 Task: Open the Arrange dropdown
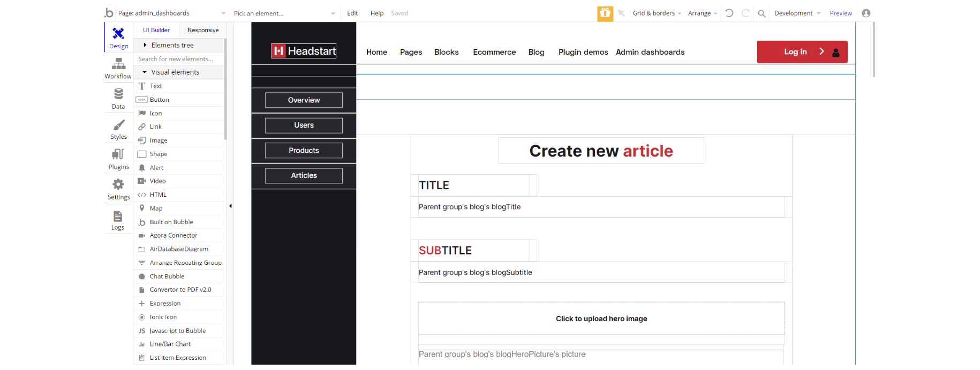[x=703, y=13]
